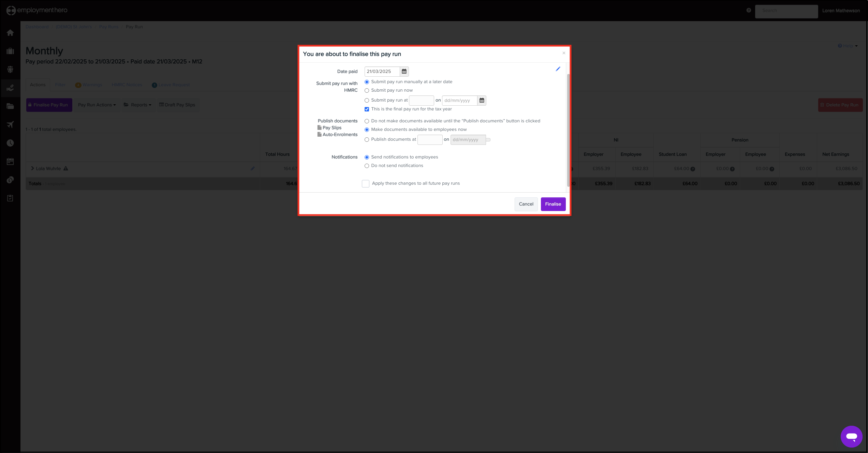Click the Employment Hero logo
Viewport: 868px width, 453px height.
(37, 10)
